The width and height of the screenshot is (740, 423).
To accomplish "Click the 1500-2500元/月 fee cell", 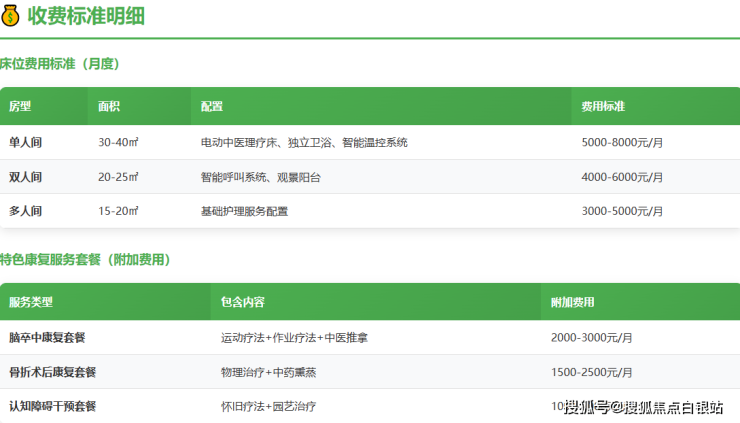I will click(x=591, y=372).
